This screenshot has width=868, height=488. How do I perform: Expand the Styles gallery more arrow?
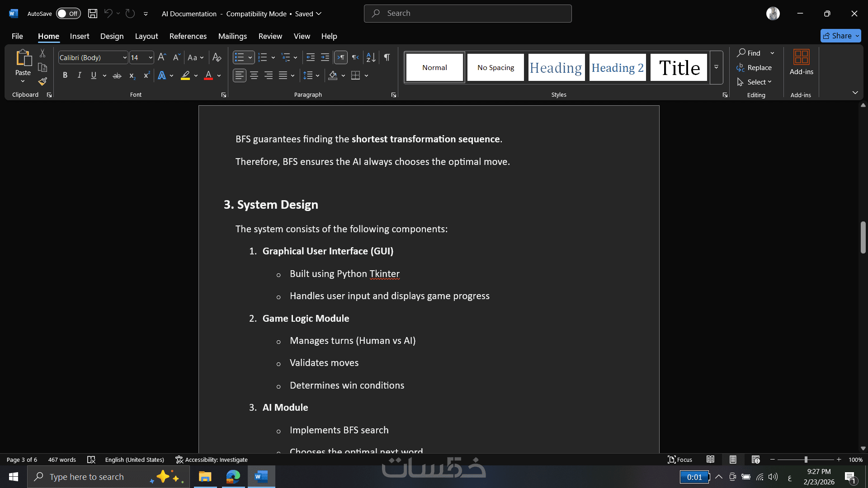coord(716,67)
